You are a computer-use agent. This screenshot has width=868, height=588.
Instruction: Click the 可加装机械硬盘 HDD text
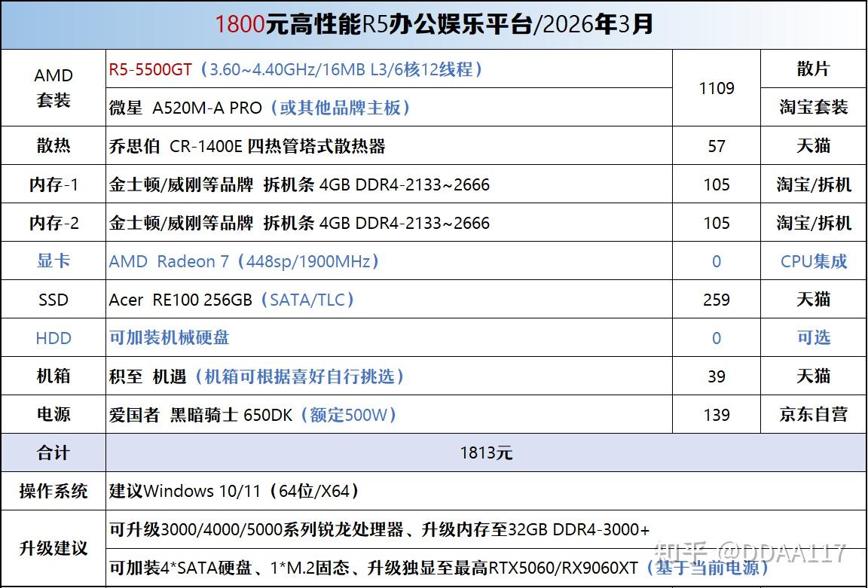[169, 337]
